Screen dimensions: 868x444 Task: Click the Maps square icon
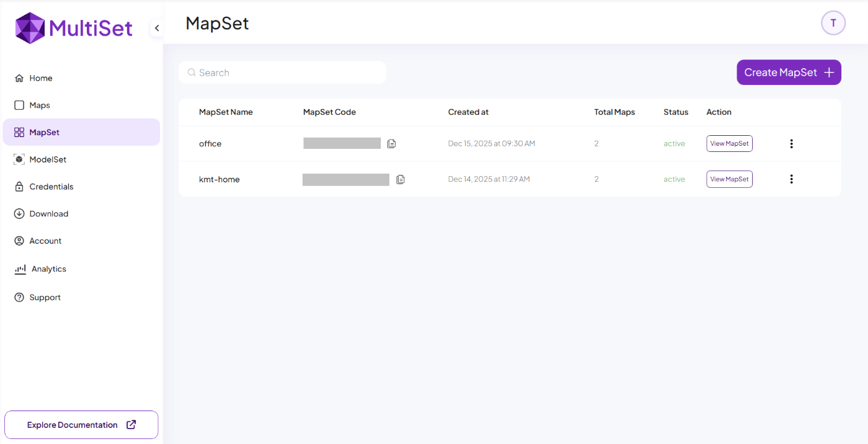(19, 105)
